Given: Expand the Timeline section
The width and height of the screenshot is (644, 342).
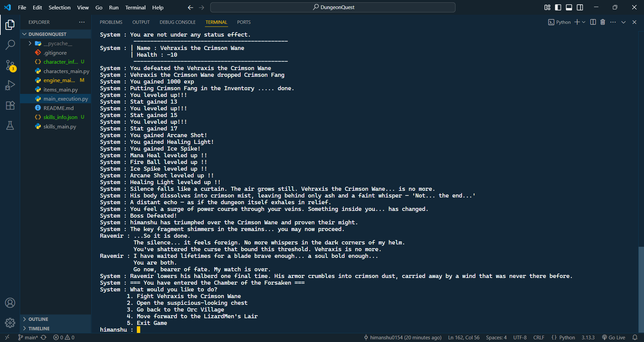Looking at the screenshot, I should coord(56,329).
